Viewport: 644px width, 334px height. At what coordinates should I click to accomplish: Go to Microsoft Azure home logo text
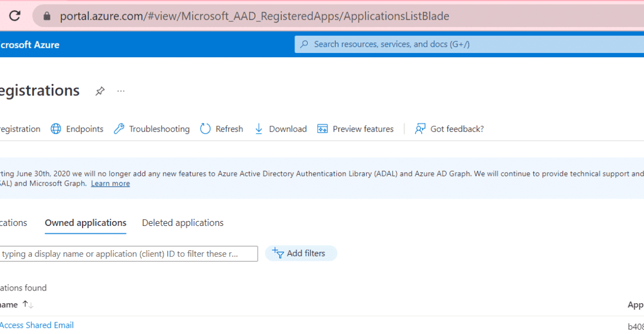(30, 45)
